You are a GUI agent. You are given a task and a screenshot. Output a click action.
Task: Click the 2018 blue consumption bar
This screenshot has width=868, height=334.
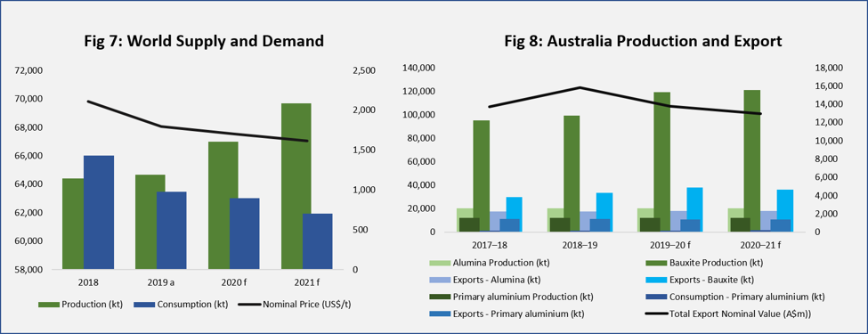point(99,213)
